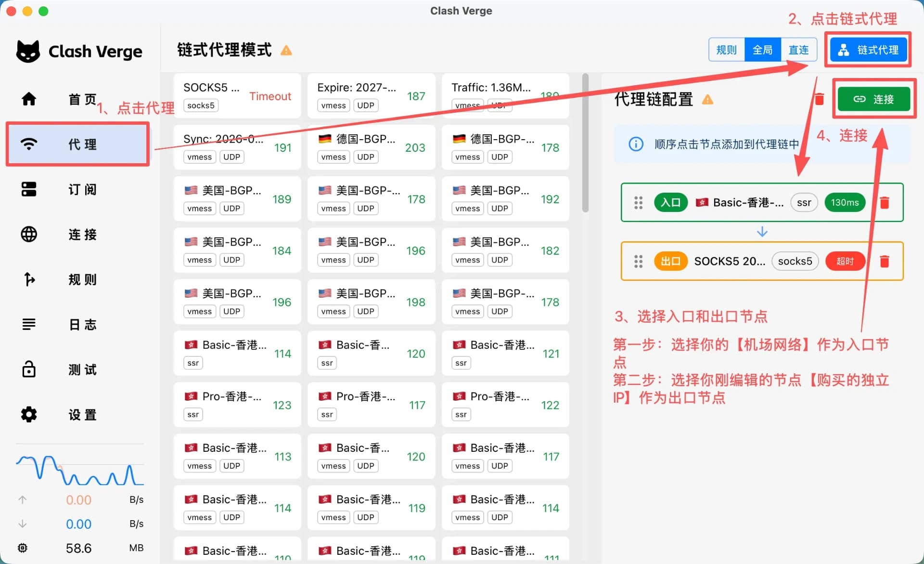Screen dimensions: 924x564
Task: Select 德国-BGP node with delay 203
Action: coord(371,147)
